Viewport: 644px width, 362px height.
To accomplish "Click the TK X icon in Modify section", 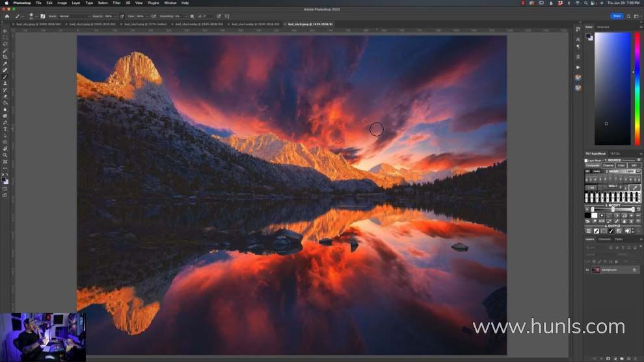I will click(631, 221).
